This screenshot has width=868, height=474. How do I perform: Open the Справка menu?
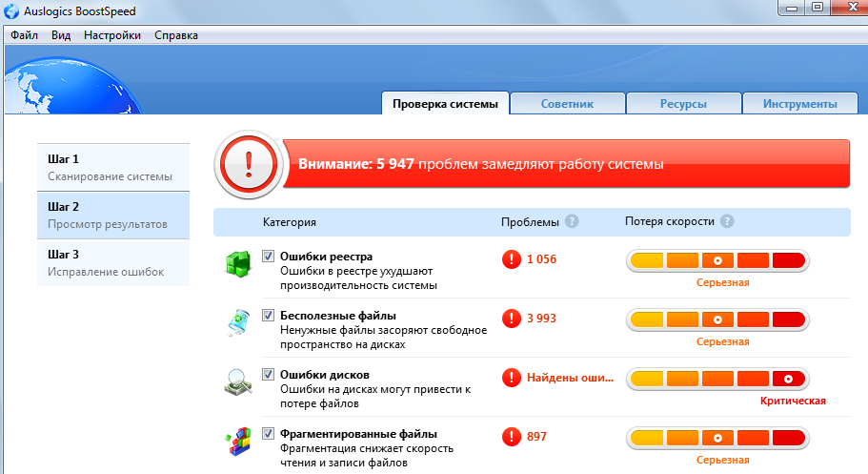(176, 35)
